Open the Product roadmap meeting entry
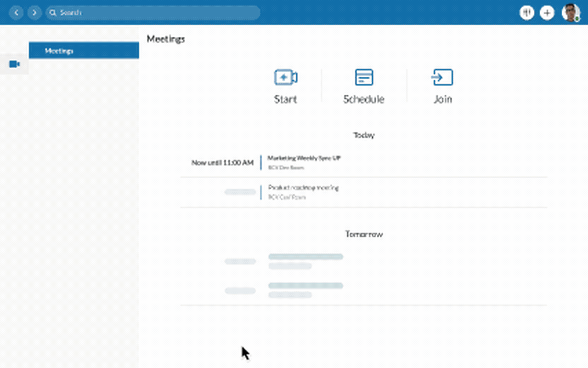The width and height of the screenshot is (588, 368). click(303, 188)
